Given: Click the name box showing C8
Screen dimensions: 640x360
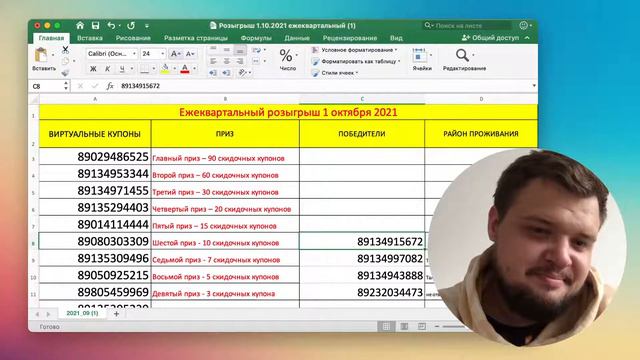Looking at the screenshot, I should point(46,86).
